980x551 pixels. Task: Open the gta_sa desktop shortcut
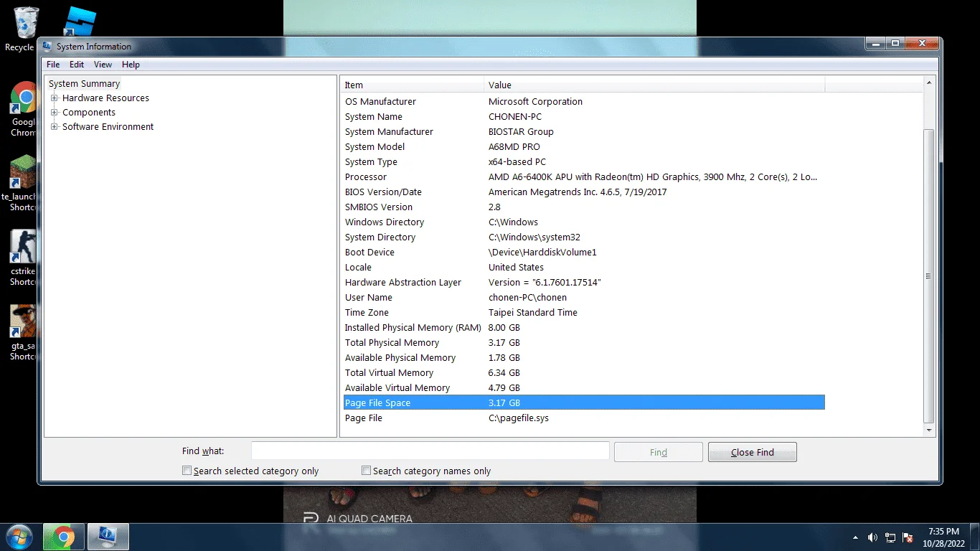point(22,331)
